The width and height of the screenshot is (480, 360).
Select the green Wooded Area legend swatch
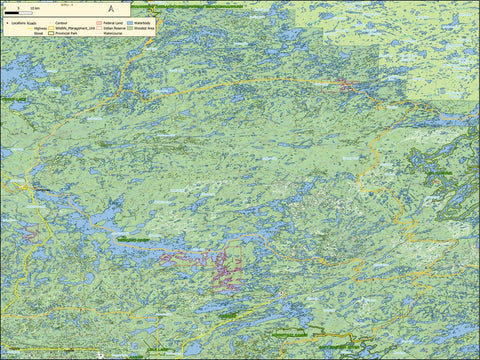[x=130, y=28]
